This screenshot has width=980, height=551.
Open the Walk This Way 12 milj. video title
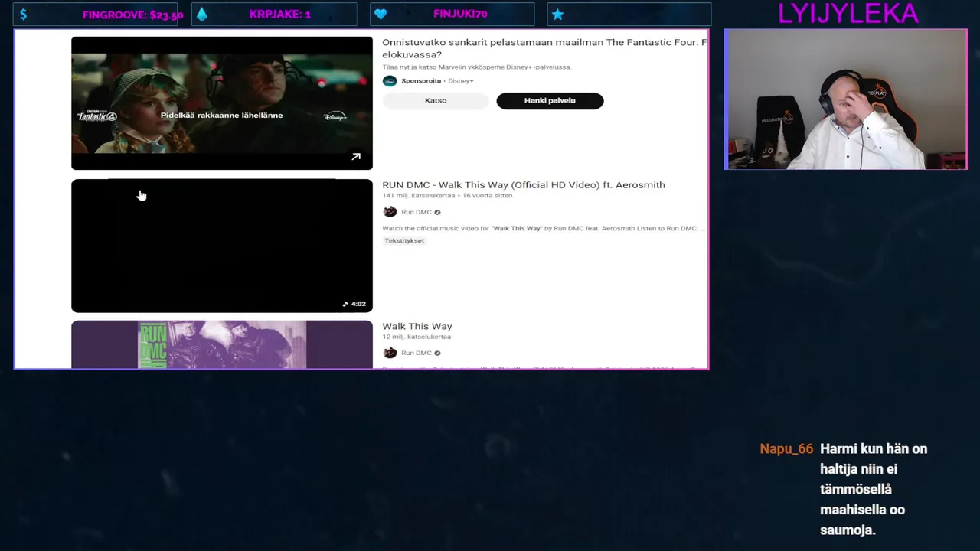pyautogui.click(x=417, y=326)
